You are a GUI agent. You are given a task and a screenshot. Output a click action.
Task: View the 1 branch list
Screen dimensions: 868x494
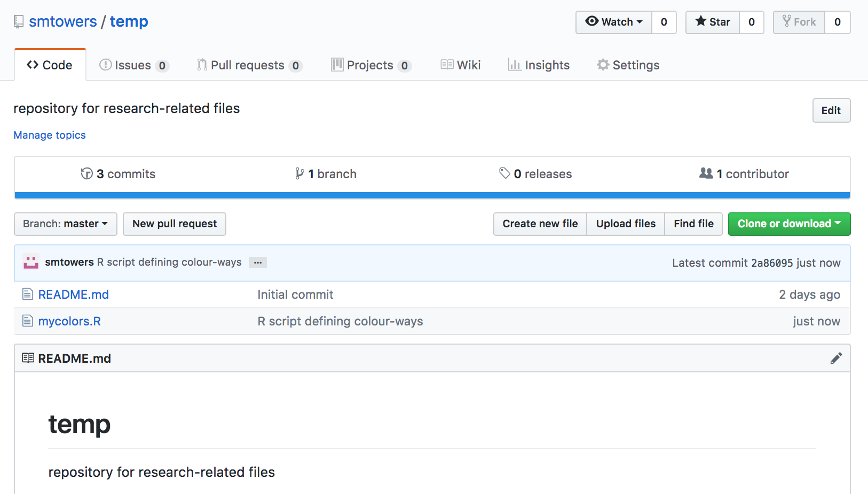click(x=326, y=174)
